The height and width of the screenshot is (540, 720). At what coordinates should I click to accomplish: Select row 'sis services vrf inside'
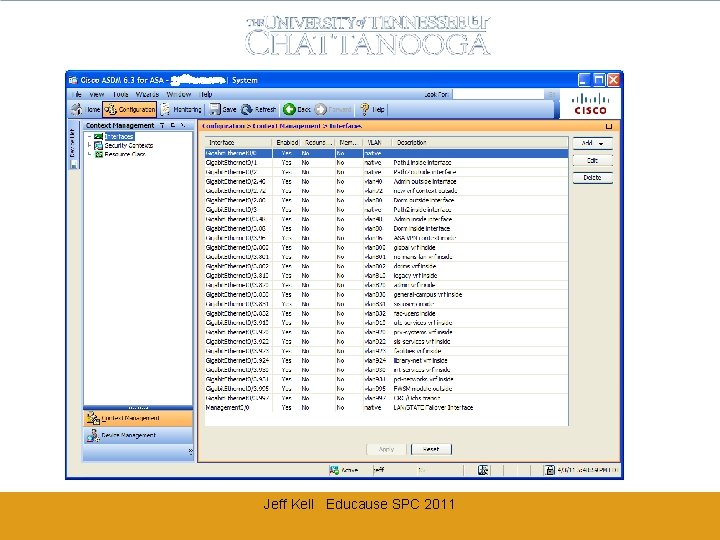coord(386,342)
